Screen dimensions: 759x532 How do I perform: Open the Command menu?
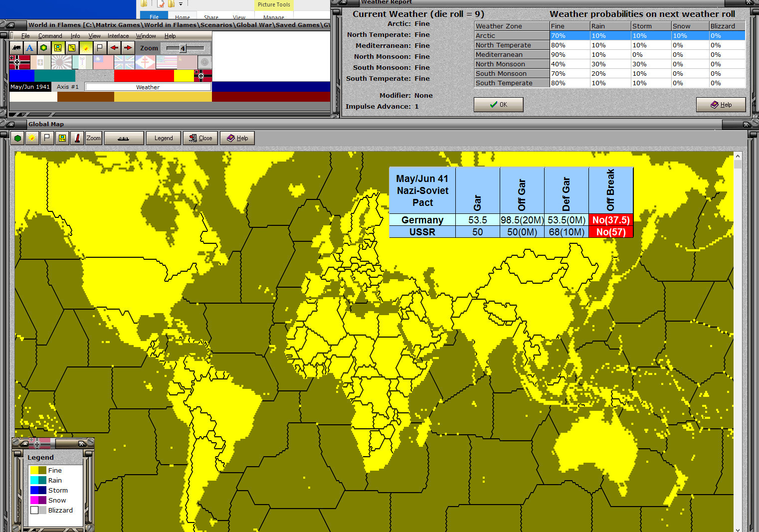(50, 36)
